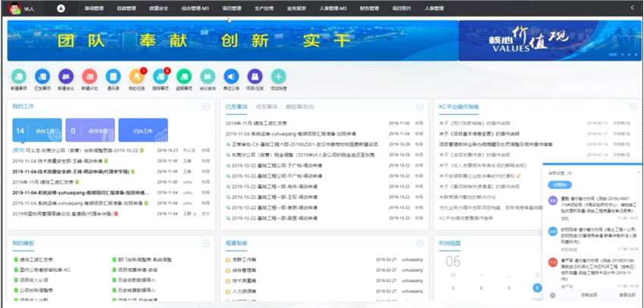Collapse the 已发事项 panel circle button
This screenshot has width=644, height=308.
(420, 107)
